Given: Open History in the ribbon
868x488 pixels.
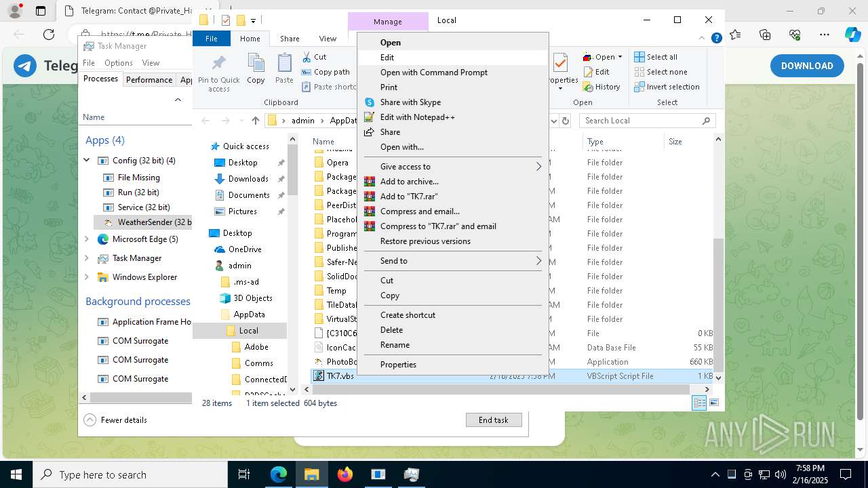Looking at the screenshot, I should [x=601, y=87].
